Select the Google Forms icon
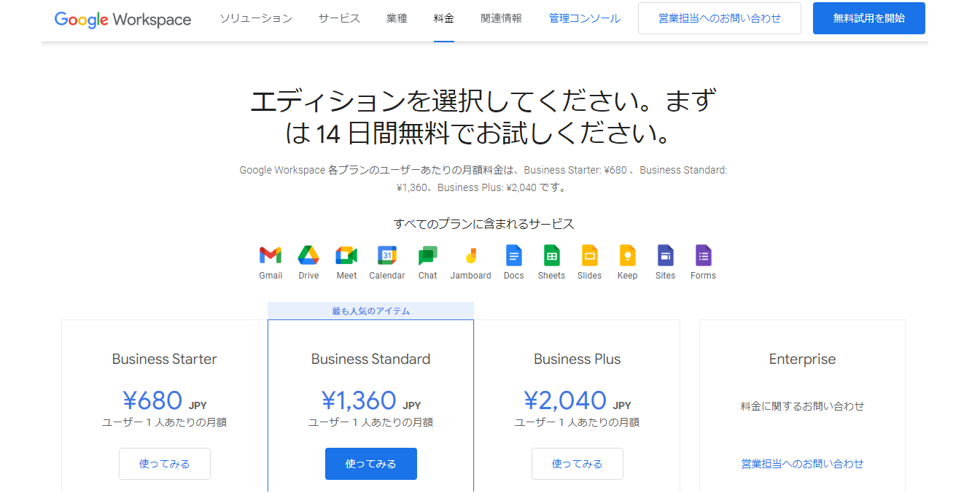The height and width of the screenshot is (493, 980). pos(703,255)
